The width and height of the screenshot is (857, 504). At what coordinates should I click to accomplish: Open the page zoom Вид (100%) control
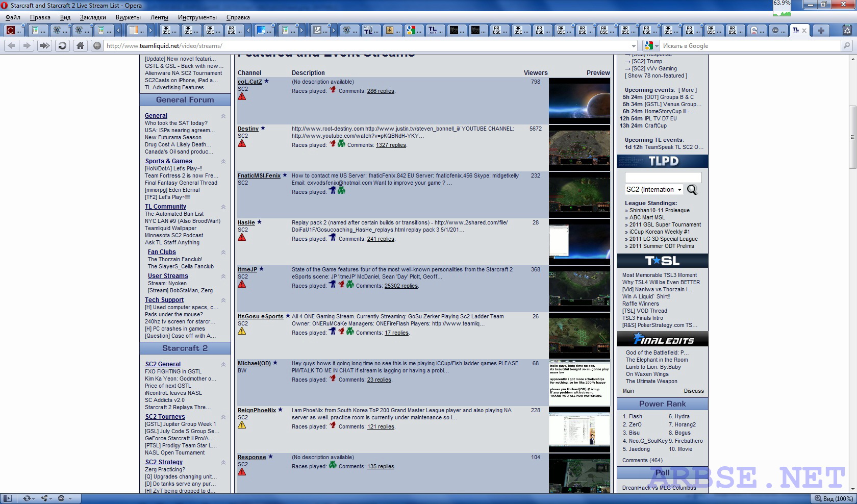(834, 498)
